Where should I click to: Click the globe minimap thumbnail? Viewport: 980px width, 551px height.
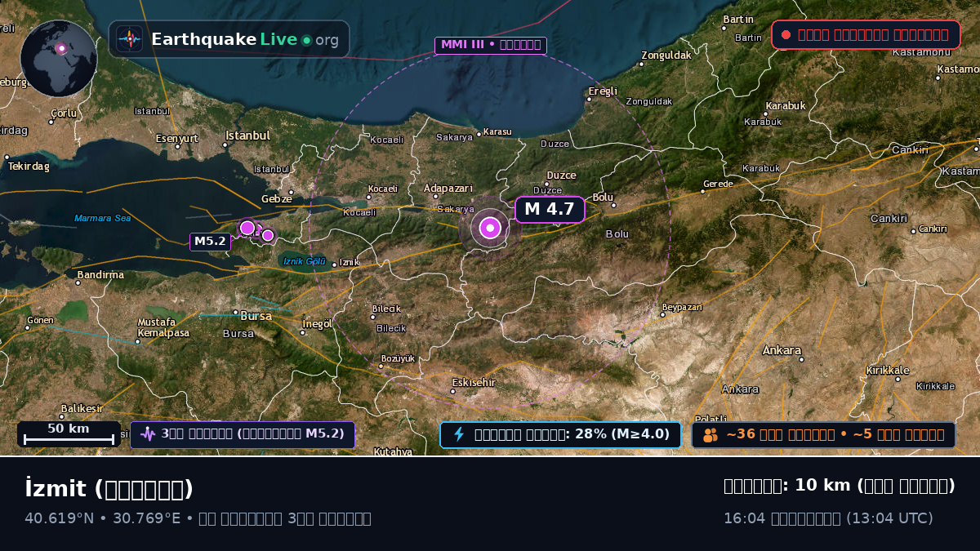tap(59, 59)
